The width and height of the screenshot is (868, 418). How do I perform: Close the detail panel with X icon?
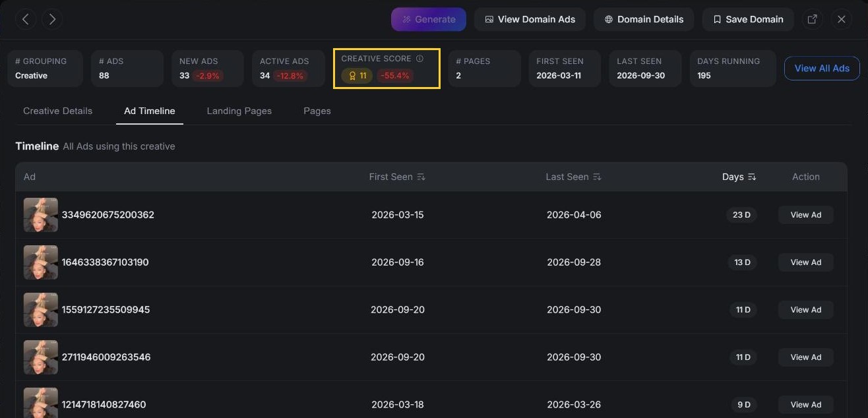tap(842, 19)
